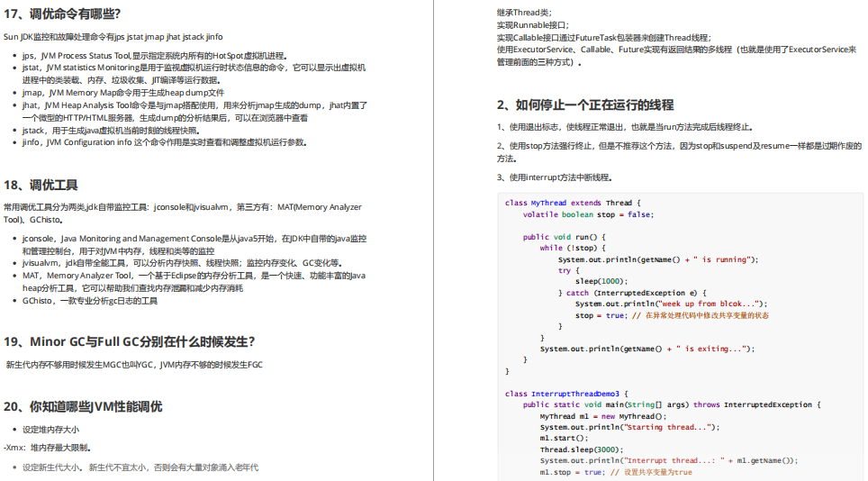Click the line starting '使用ExecutorService、Callable、Future'

(x=676, y=56)
